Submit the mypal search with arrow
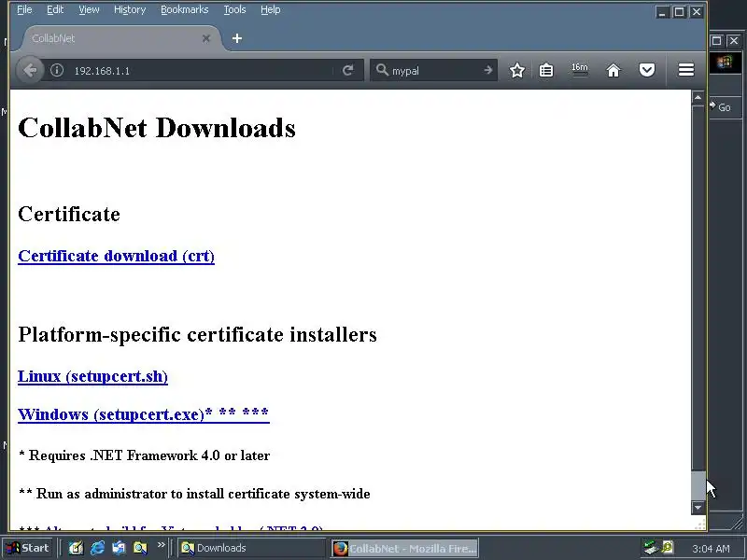747x560 pixels. 487,71
